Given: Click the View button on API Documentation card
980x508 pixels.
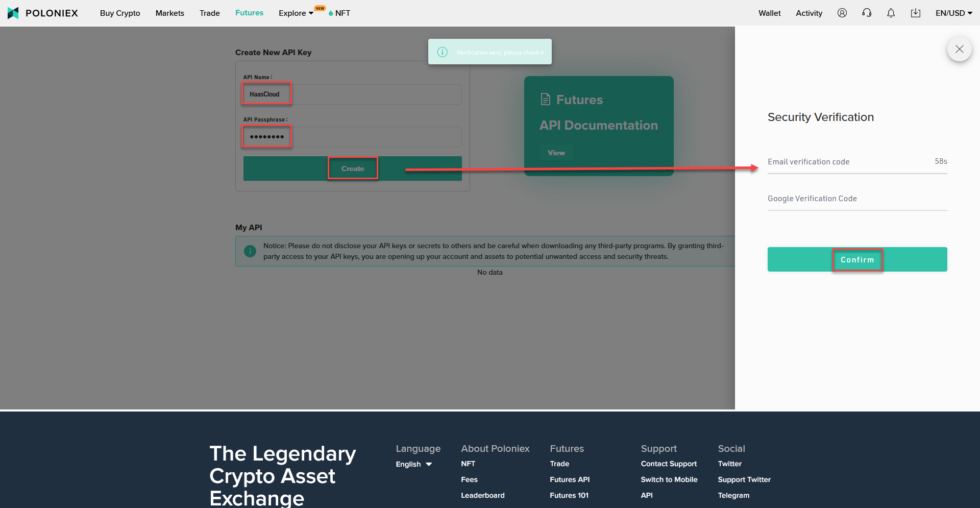Looking at the screenshot, I should pos(556,152).
